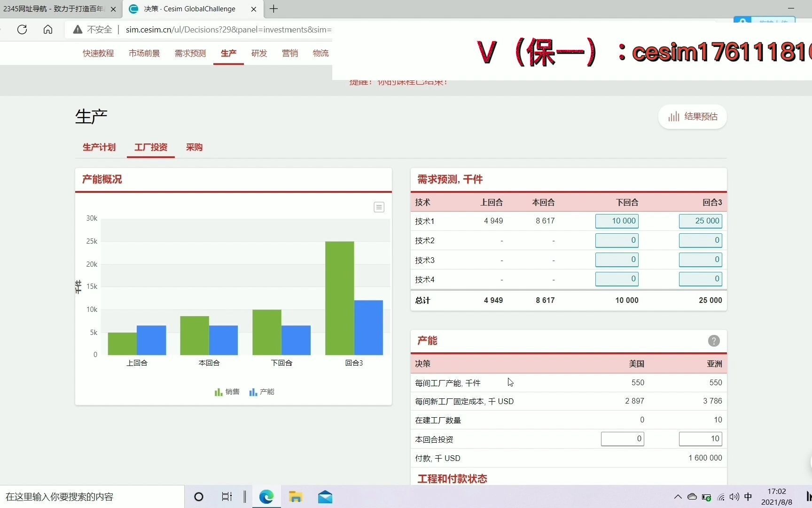Screen dimensions: 812x508
Task: Open the 营销 menu item
Action: coord(290,53)
